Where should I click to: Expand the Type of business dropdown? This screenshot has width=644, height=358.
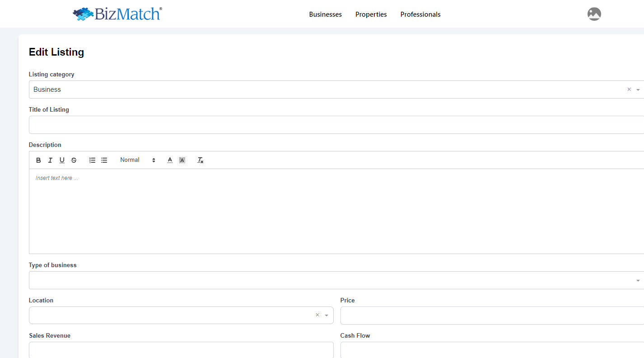click(x=638, y=281)
